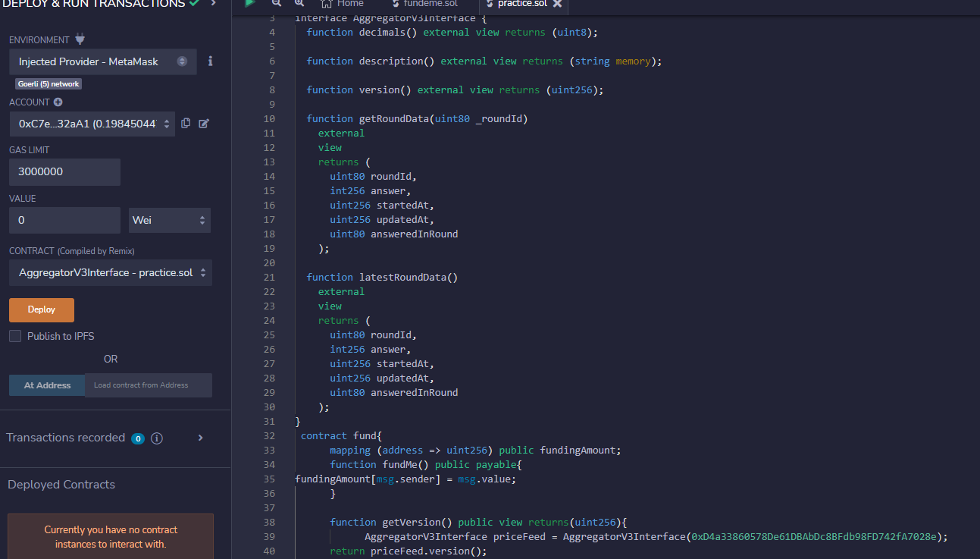Screen dimensions: 980x559
Task: Click the 'function getRoundData(uint80 _roundId)' line
Action: 417,118
